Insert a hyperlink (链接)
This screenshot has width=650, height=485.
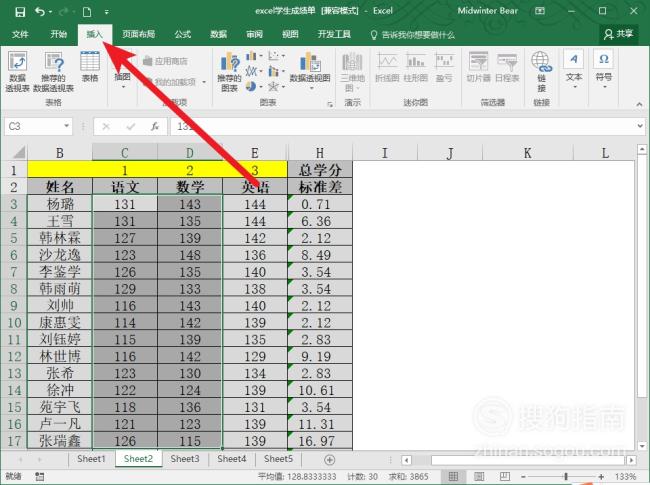coord(541,71)
